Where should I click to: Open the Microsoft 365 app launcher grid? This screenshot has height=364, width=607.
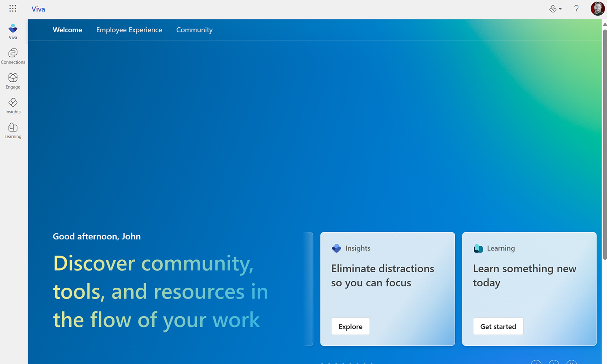pos(13,8)
